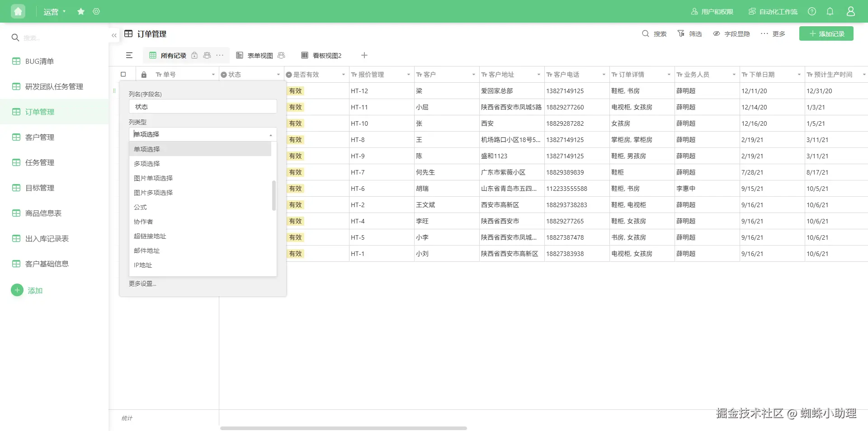Click the 搜索 magnifier in the toolbar
The height and width of the screenshot is (431, 868).
pos(646,33)
